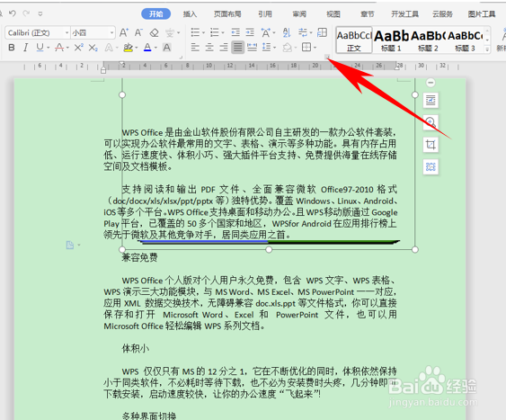Click the Undo arrow icon
506x420 pixels.
(x=13, y=13)
